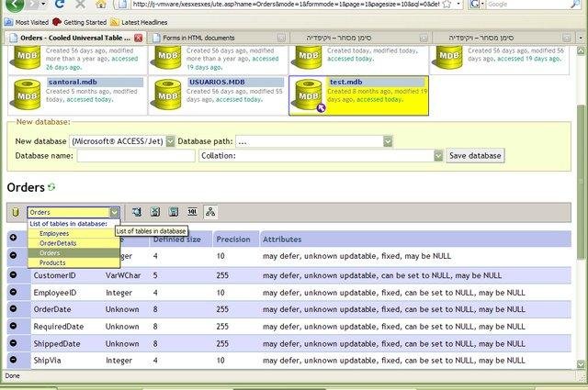
Task: Focus the Database name input field
Action: (x=136, y=155)
